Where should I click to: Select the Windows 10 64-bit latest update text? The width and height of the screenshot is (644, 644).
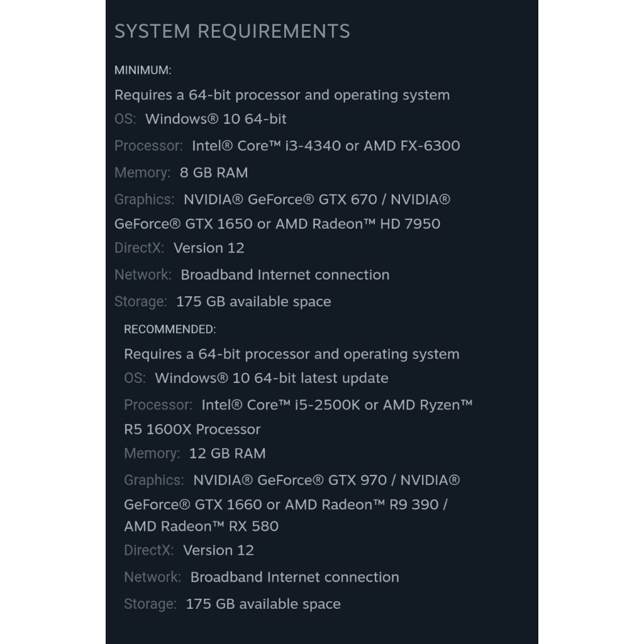271,379
